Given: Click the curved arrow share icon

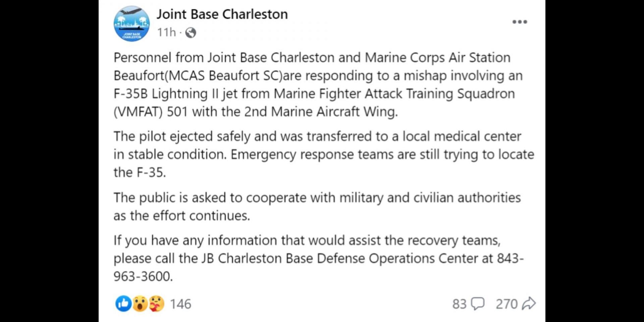Looking at the screenshot, I should point(529,304).
